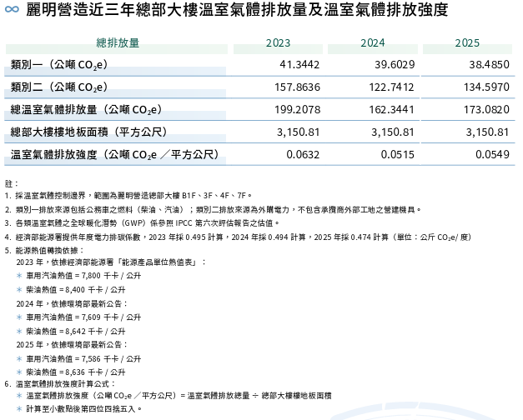Click the value 122.7412

(x=391, y=87)
